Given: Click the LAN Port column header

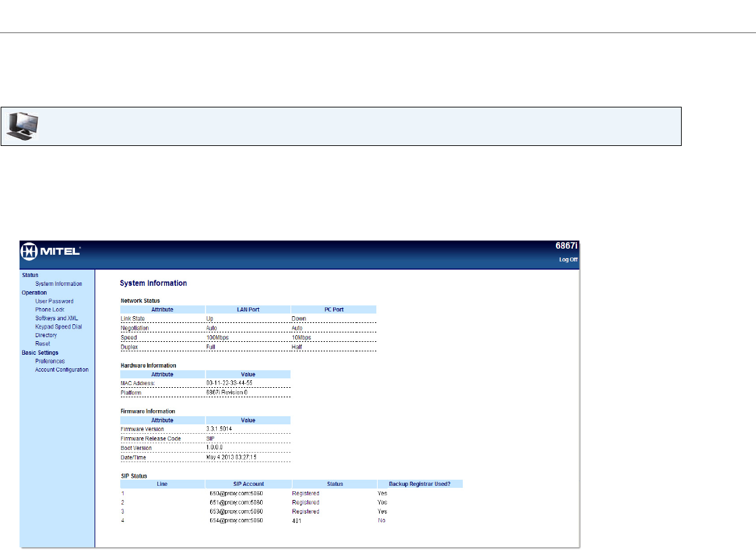Looking at the screenshot, I should click(x=248, y=309).
